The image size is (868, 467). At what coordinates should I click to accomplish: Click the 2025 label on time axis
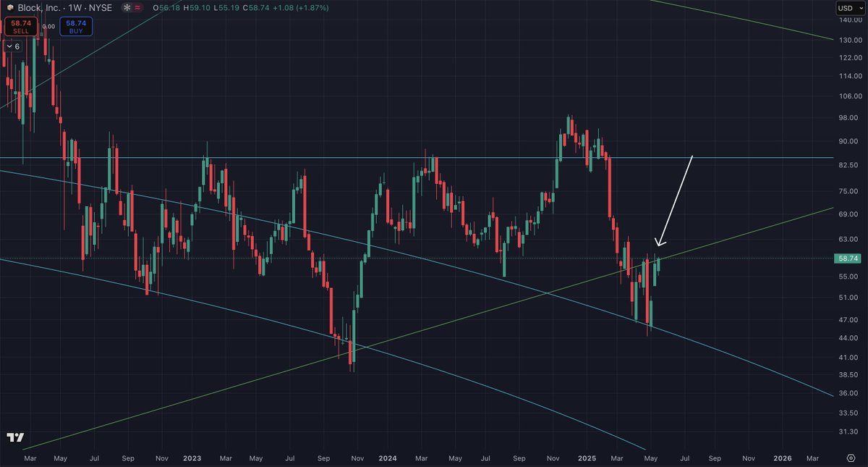click(x=586, y=458)
